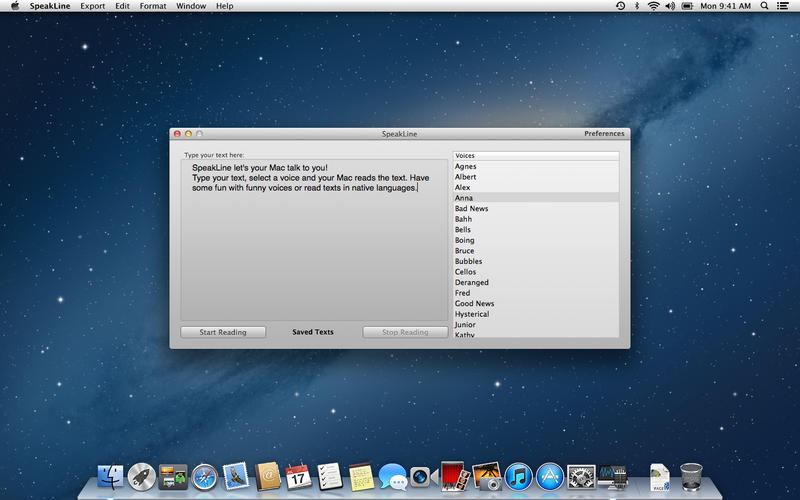The width and height of the screenshot is (800, 500).
Task: Select the Bad News voice
Action: coord(536,208)
